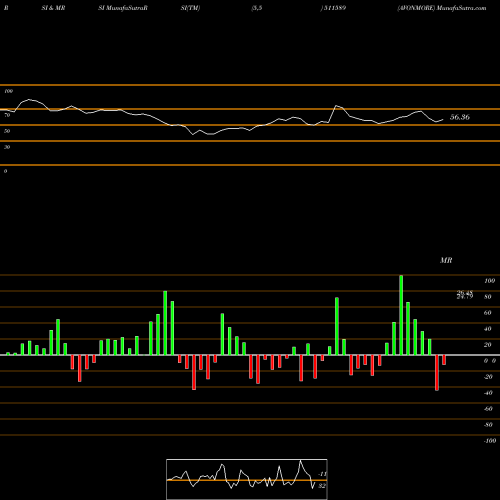Open the mini overview chart thumbnail at bottom

click(247, 479)
